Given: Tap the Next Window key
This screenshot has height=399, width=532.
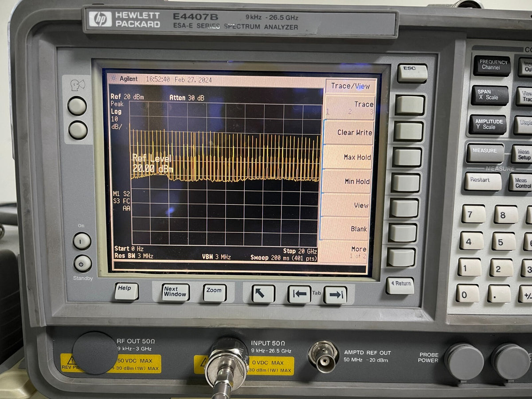Looking at the screenshot, I should pos(176,292).
